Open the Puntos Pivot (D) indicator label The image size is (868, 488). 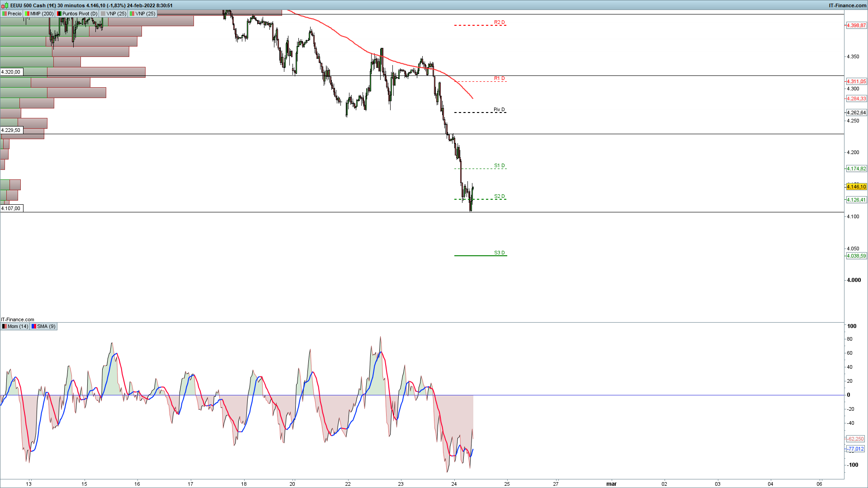pos(77,14)
